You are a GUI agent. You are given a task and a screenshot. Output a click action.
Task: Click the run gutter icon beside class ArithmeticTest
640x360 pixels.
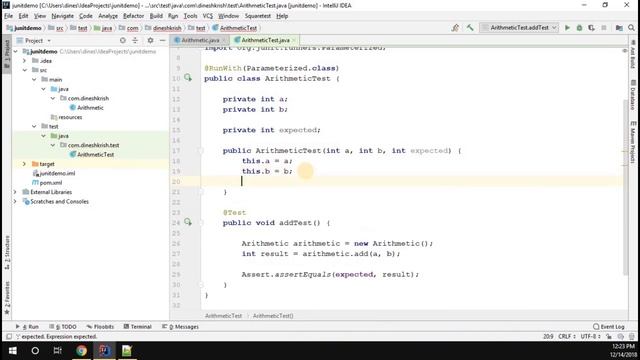point(188,78)
